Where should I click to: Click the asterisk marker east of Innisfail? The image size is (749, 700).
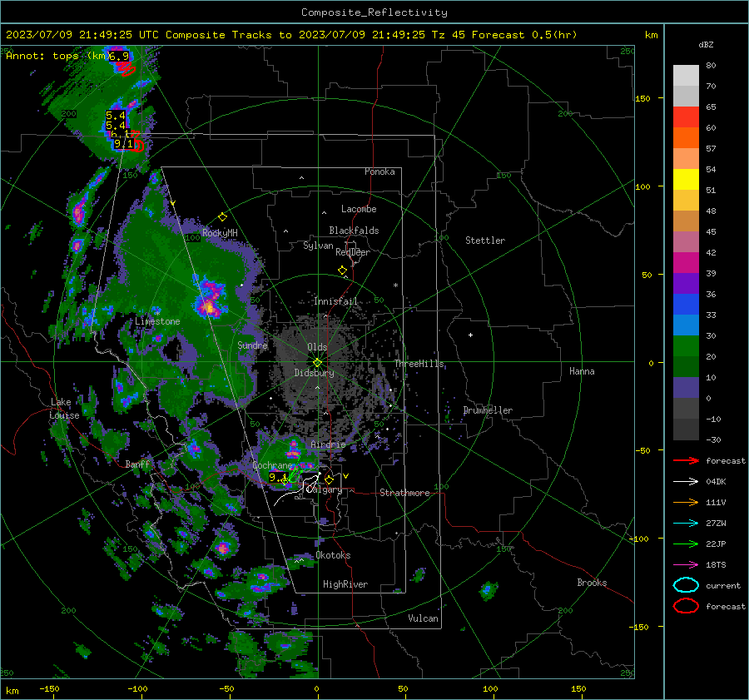(395, 285)
